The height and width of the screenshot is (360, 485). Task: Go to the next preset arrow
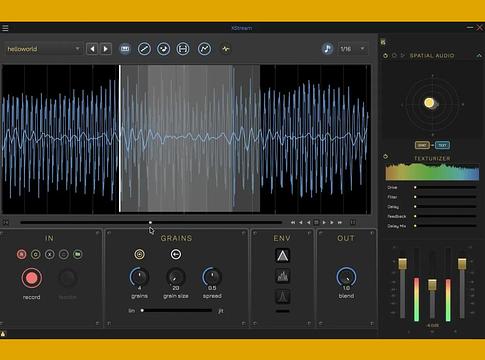106,49
